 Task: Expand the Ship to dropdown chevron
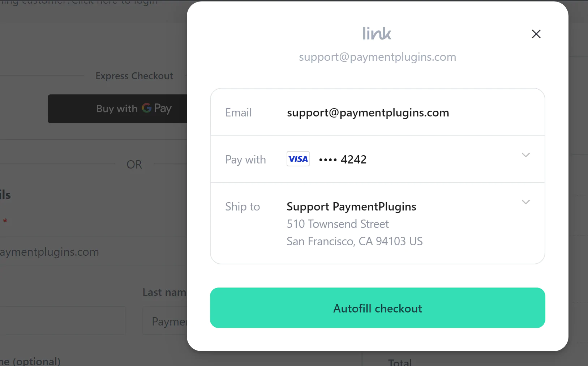[526, 202]
